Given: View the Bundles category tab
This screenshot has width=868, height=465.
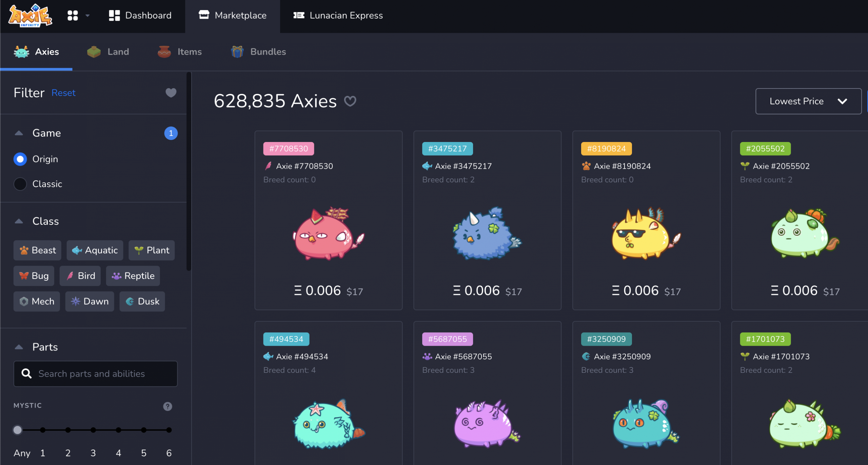Looking at the screenshot, I should [x=258, y=52].
